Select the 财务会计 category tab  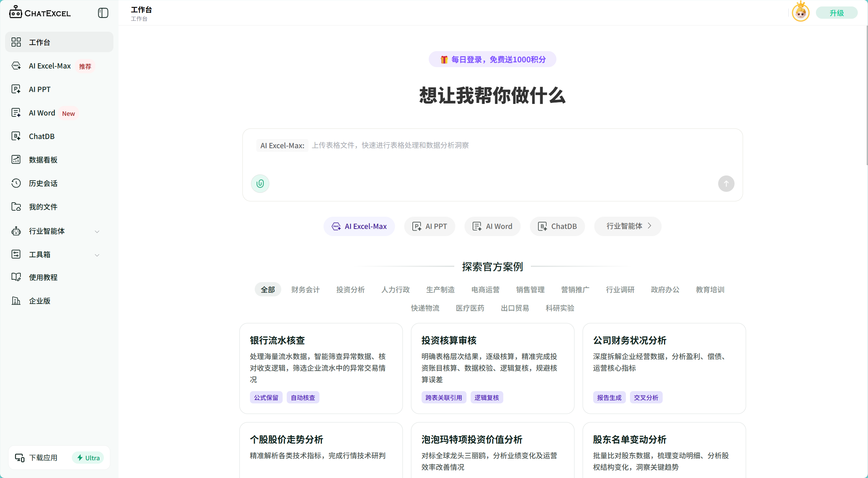point(305,290)
